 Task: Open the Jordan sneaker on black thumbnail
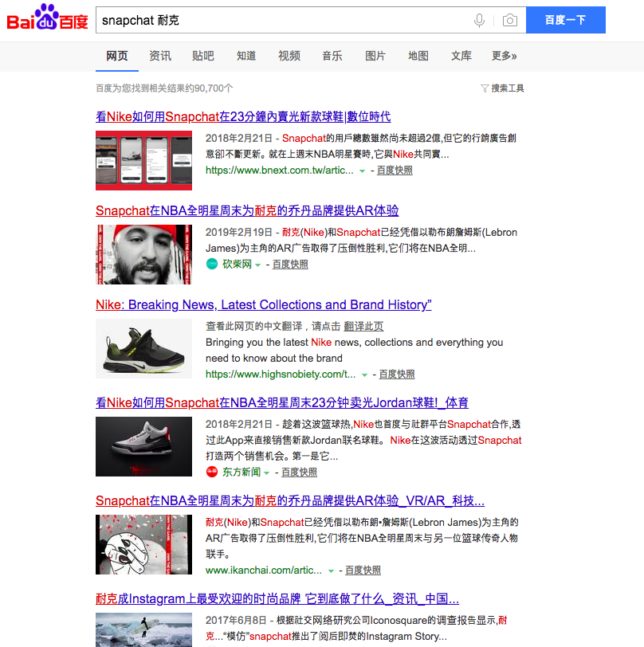click(x=143, y=446)
